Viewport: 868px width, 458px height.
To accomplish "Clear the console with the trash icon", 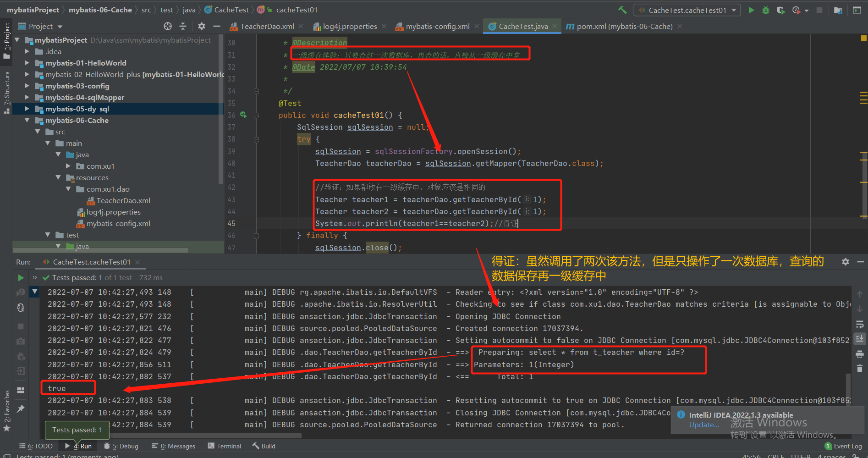I will [860, 368].
